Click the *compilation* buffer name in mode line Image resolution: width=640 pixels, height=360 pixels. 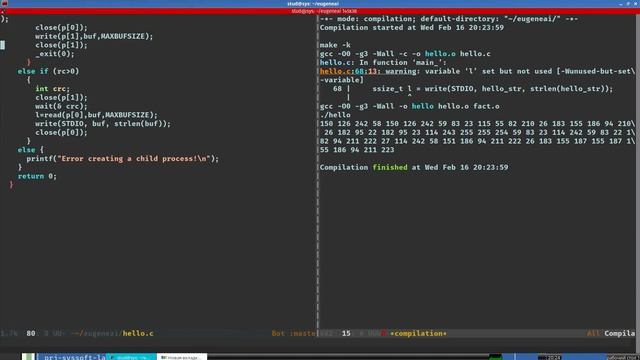coord(418,333)
